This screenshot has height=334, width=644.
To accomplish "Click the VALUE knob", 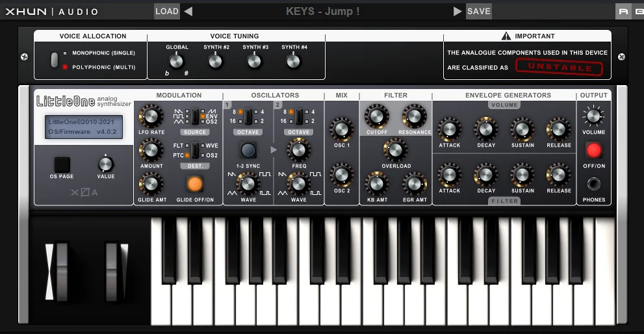I will tap(105, 164).
